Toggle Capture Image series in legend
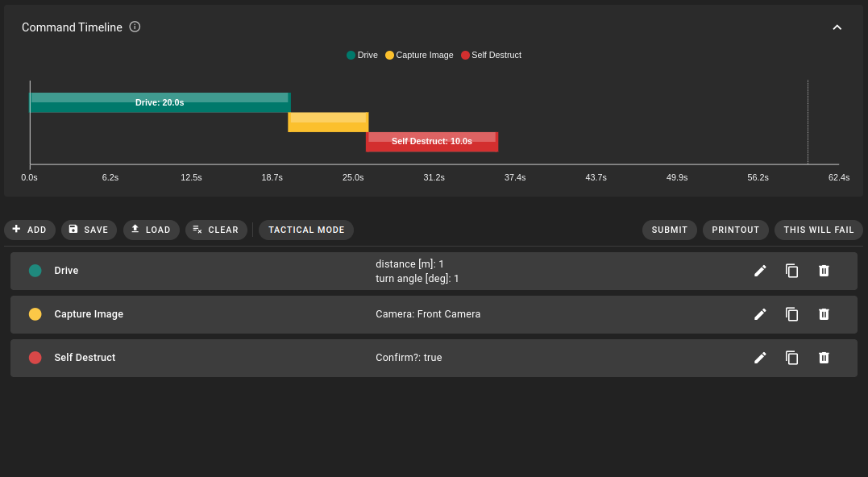The width and height of the screenshot is (868, 477). [x=419, y=55]
